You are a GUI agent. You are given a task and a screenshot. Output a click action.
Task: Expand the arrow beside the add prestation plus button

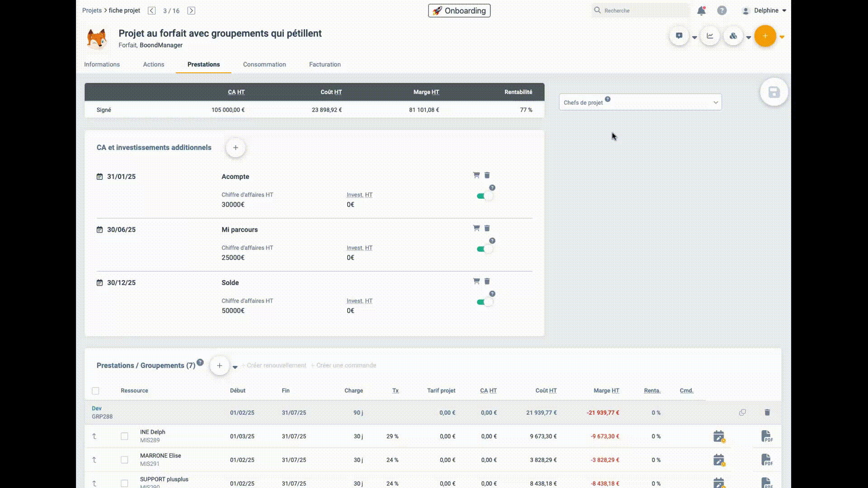(235, 367)
